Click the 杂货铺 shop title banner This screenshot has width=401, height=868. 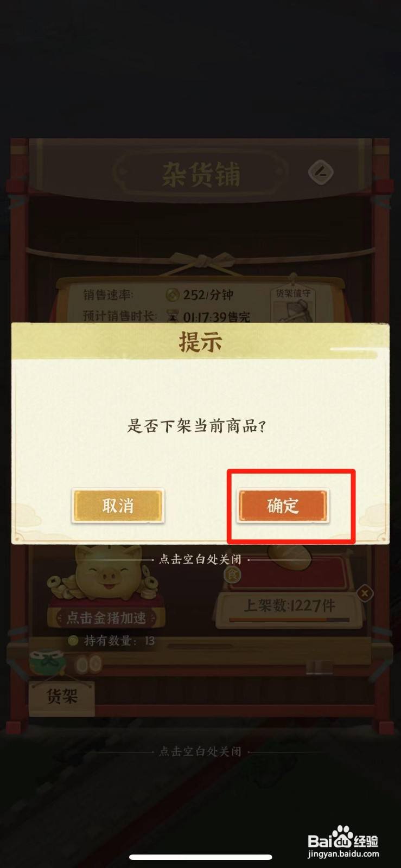tap(200, 175)
